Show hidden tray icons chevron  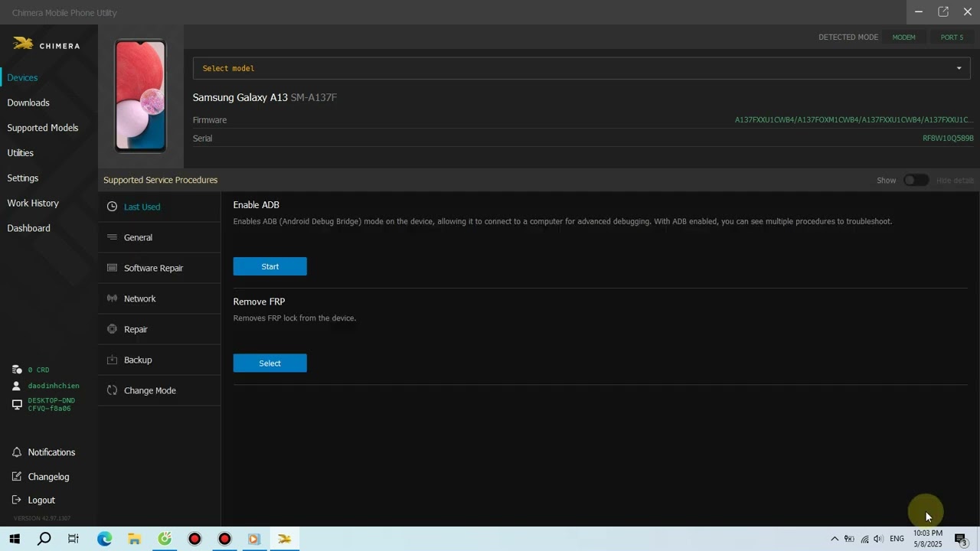click(835, 539)
